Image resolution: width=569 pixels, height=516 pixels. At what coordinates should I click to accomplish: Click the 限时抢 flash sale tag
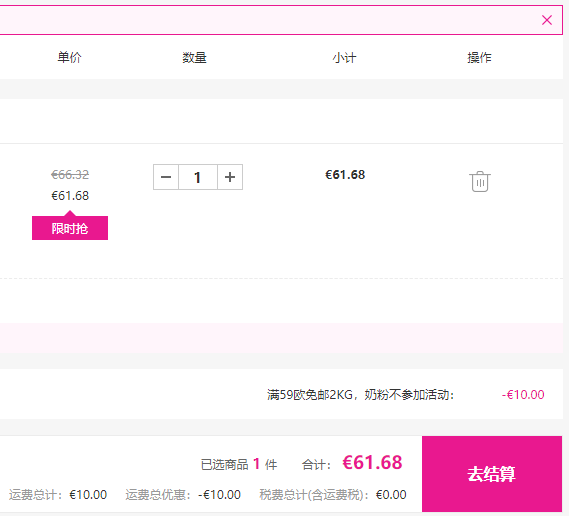(70, 228)
